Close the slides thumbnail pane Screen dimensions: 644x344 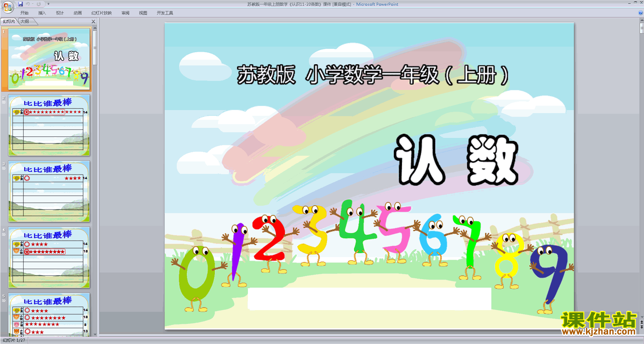tap(94, 21)
